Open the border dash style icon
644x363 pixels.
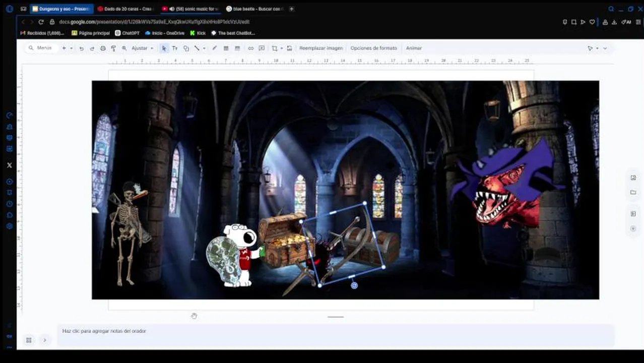pyautogui.click(x=237, y=48)
